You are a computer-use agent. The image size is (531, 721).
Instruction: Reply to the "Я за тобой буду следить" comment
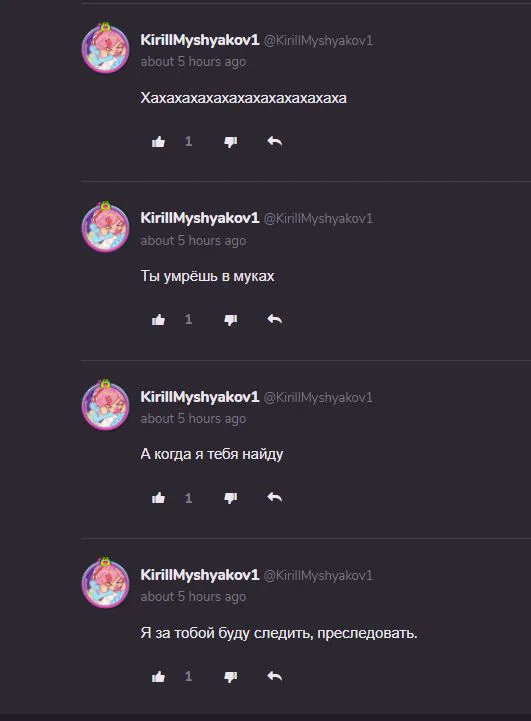[x=274, y=676]
